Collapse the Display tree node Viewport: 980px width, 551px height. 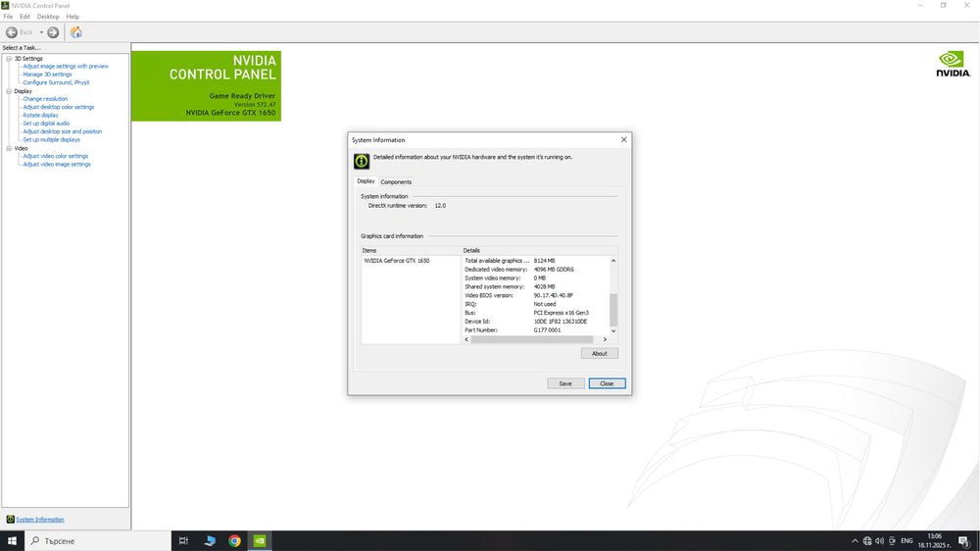pyautogui.click(x=9, y=91)
